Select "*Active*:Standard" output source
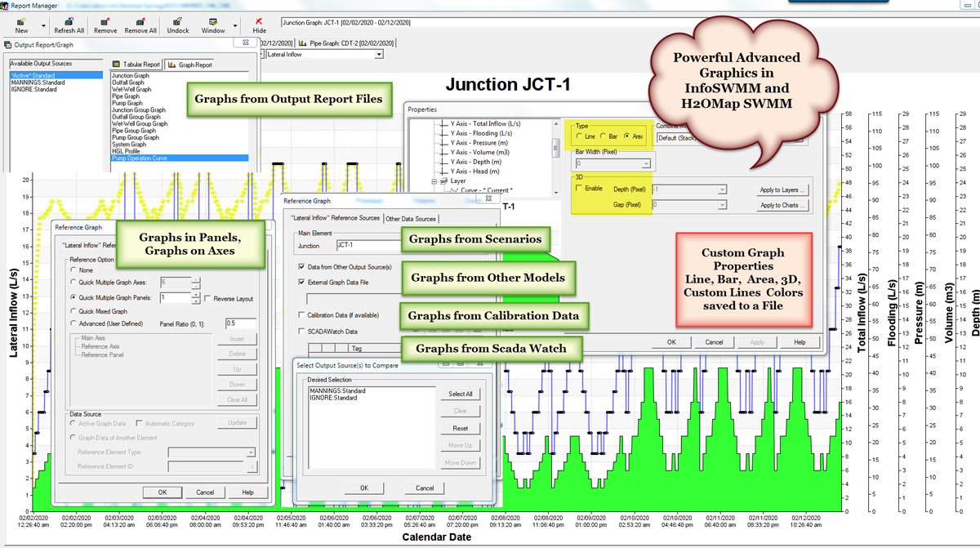The height and width of the screenshot is (548, 980). point(57,75)
